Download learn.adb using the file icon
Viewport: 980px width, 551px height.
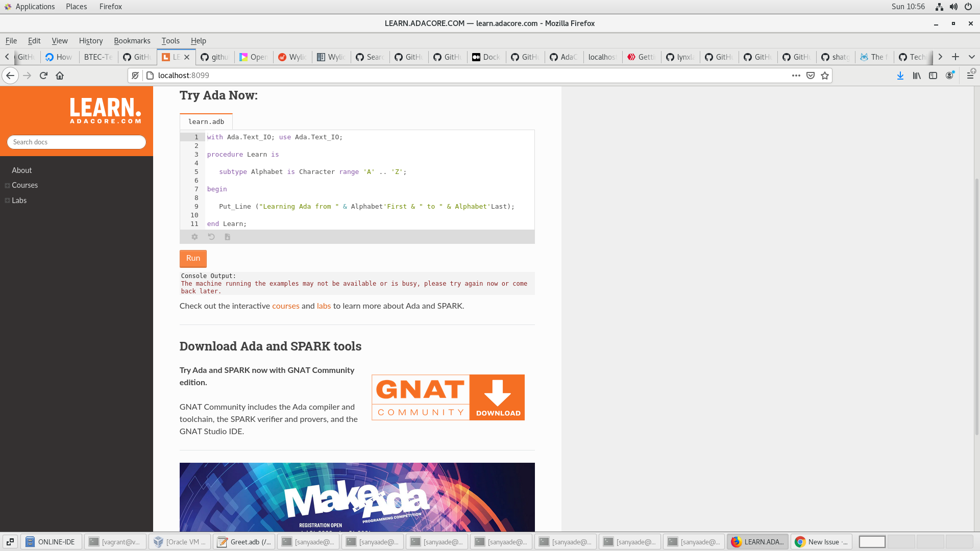[x=228, y=237]
